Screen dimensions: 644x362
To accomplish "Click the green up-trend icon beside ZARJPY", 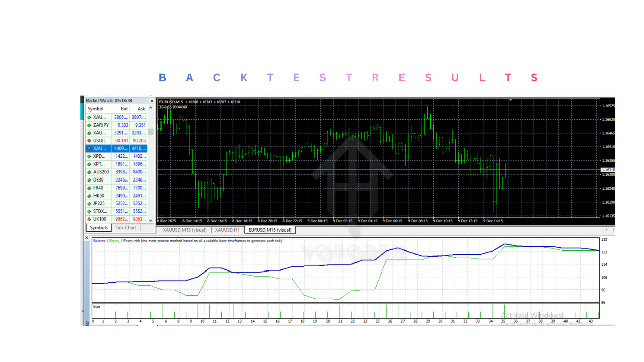I will click(x=89, y=125).
